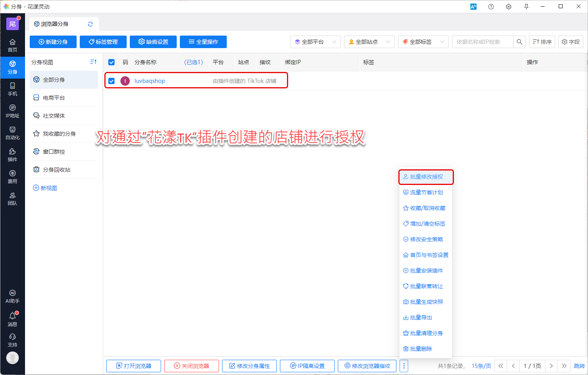Select 批量修改授权 from the menu
This screenshot has width=588, height=375.
[x=426, y=177]
